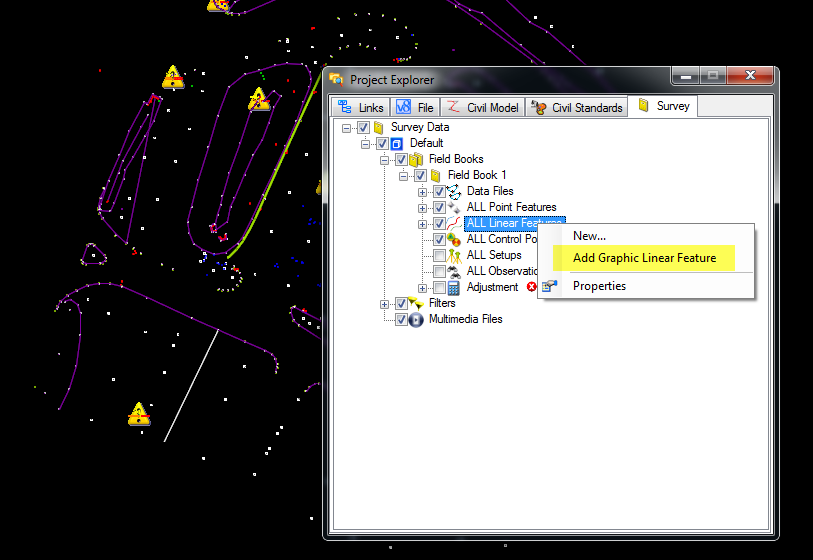813x560 pixels.
Task: Select Add Graphic Linear Feature
Action: [x=644, y=258]
